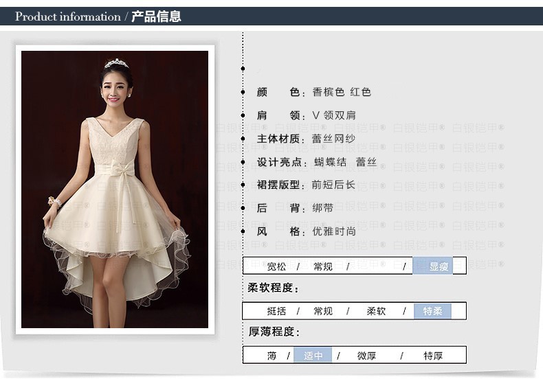Choose 特柔 in the softness scale

(x=432, y=311)
